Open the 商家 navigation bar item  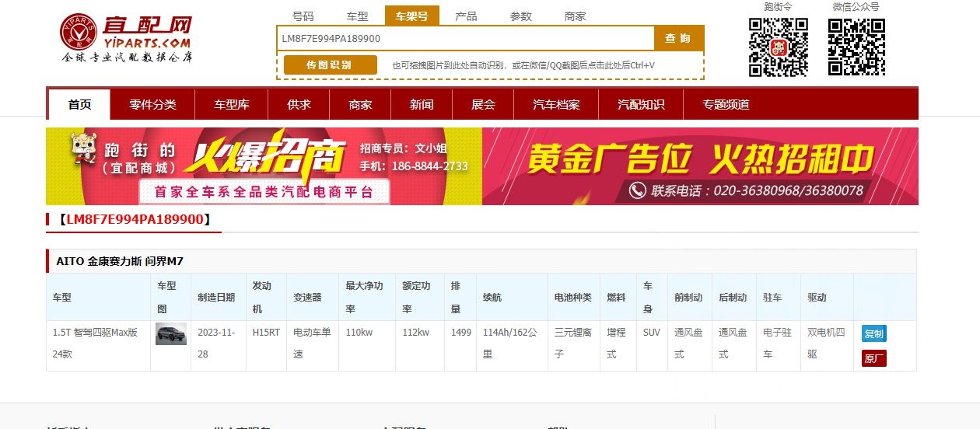pos(360,105)
